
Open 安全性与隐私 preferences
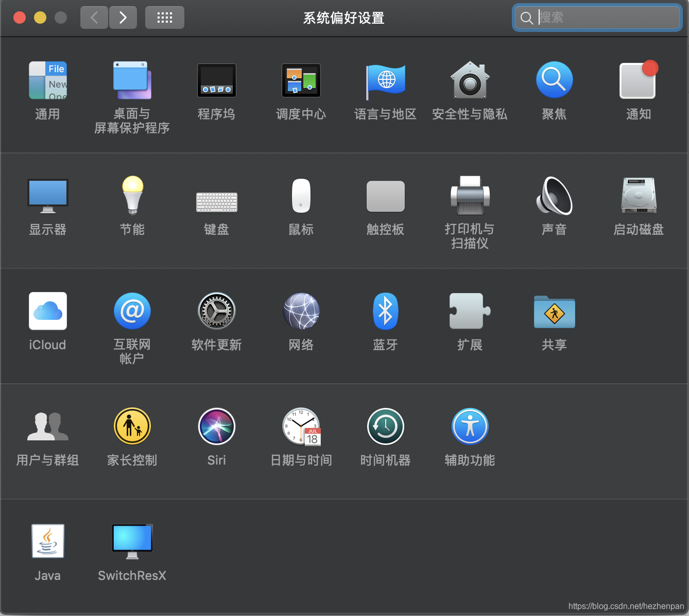470,80
